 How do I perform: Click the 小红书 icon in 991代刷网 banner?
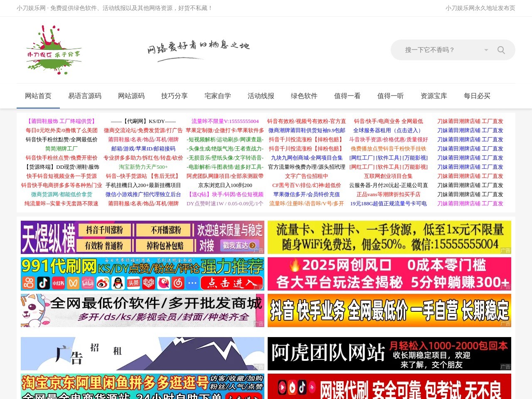(58, 283)
